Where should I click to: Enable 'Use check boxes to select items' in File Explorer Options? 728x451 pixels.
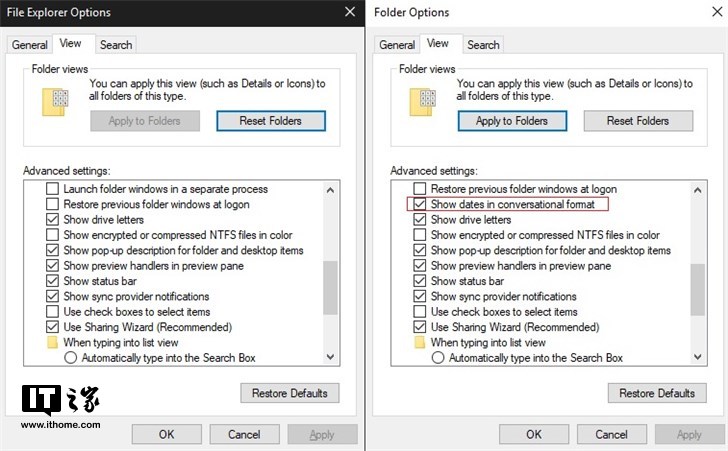52,311
